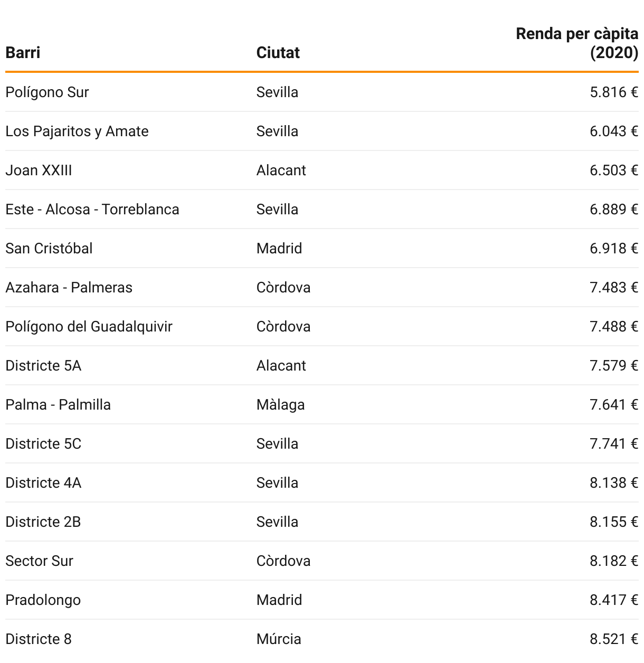Screen dimensions: 644x663
Task: Click the Alacant cell in Joan XXIII row
Action: coord(281,171)
